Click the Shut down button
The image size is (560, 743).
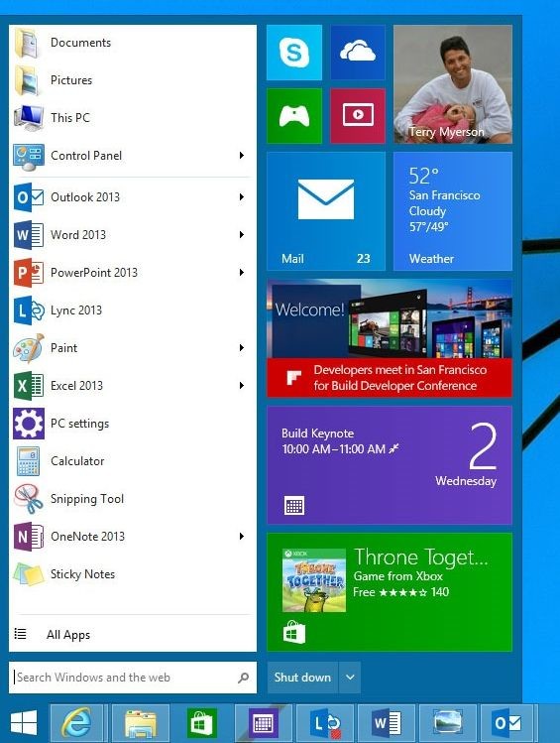pos(302,678)
